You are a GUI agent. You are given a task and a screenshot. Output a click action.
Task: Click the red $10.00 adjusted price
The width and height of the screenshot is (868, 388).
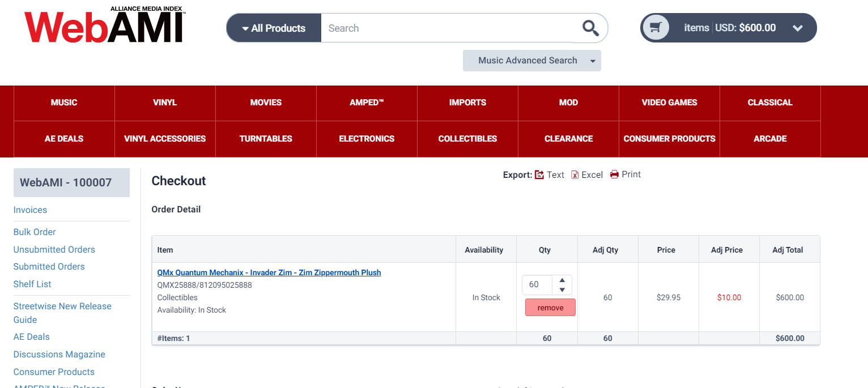pyautogui.click(x=729, y=297)
